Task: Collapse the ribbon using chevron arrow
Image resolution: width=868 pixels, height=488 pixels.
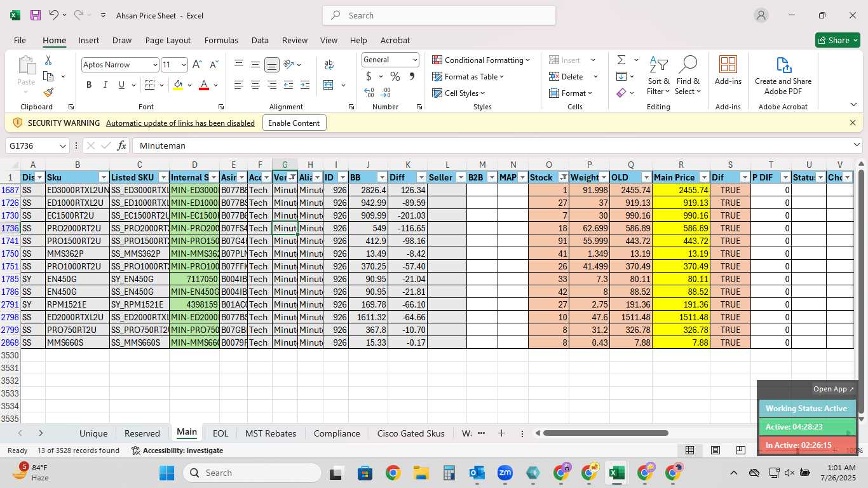Action: [x=853, y=105]
